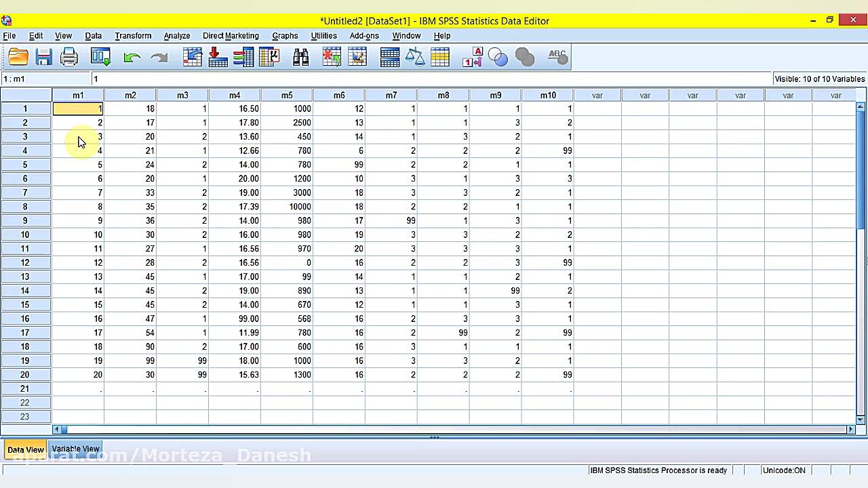Click the Unicode:ON status bar indicator
The image size is (868, 488).
tap(783, 470)
